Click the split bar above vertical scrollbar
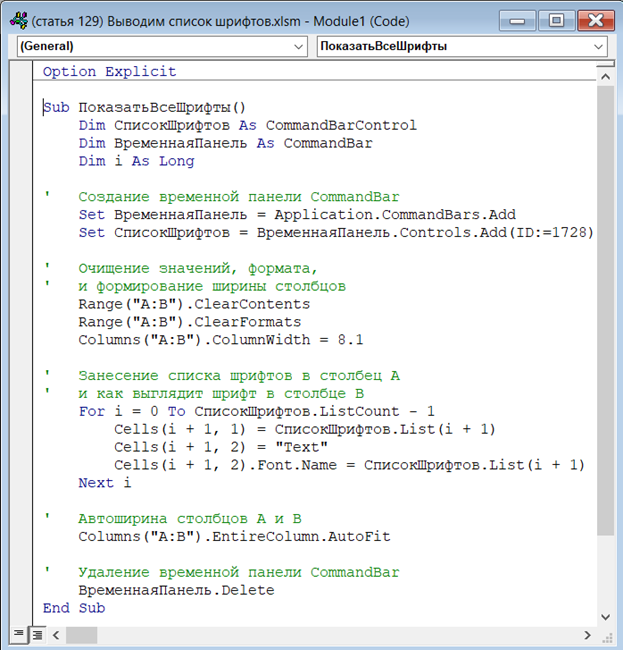 pyautogui.click(x=605, y=64)
